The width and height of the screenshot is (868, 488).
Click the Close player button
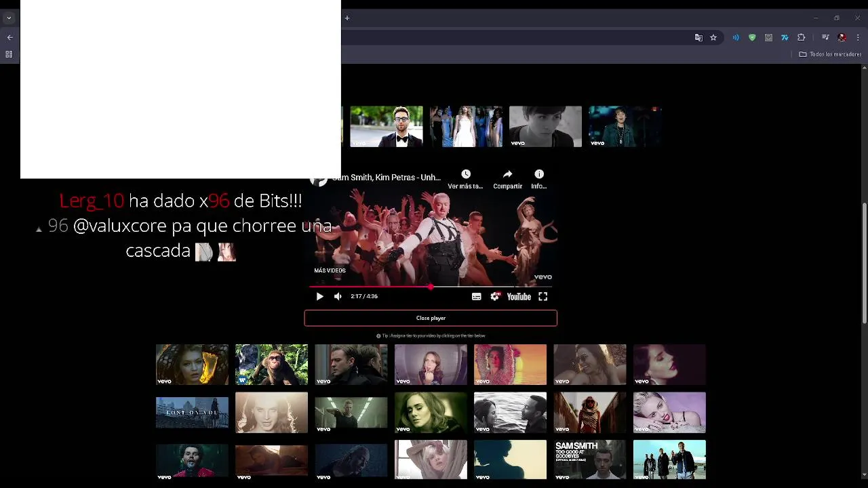[431, 318]
